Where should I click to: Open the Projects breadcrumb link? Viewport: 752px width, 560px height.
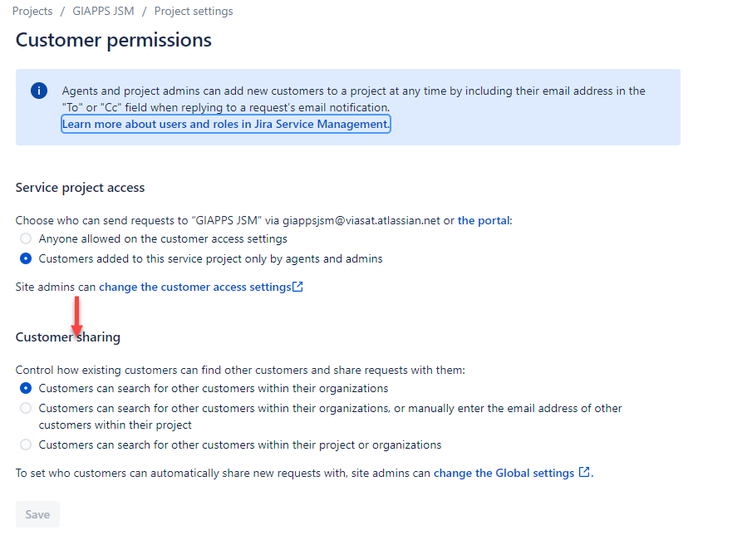pos(32,11)
